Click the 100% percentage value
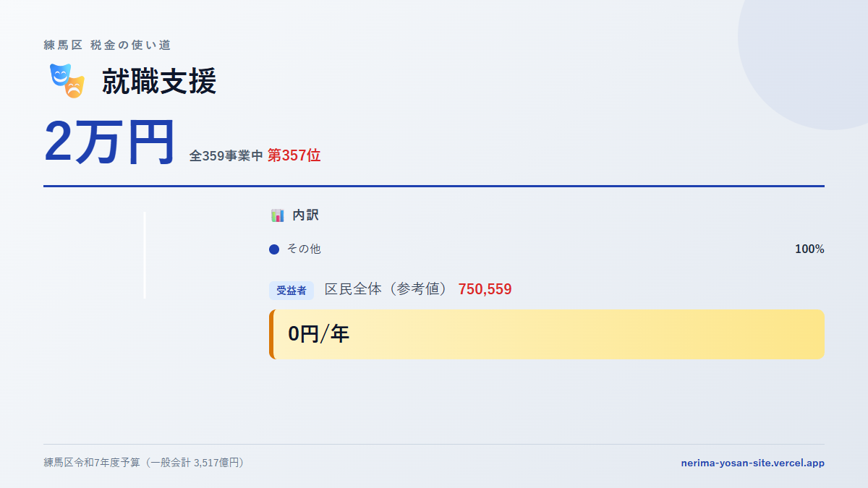This screenshot has height=488, width=868. click(x=809, y=249)
